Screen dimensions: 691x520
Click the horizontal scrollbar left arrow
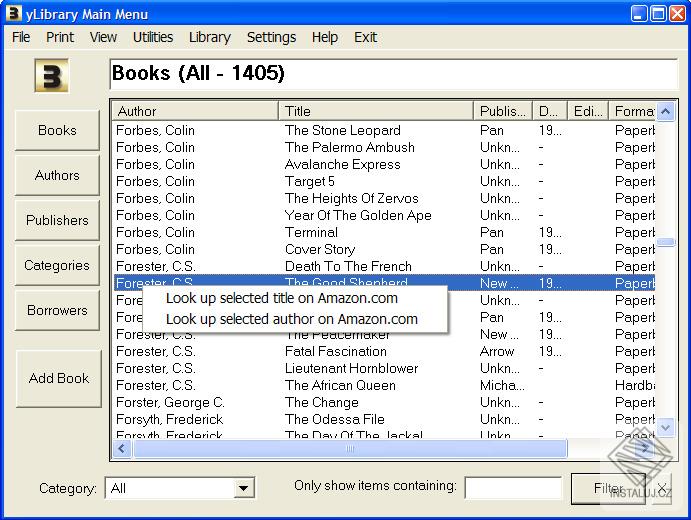click(122, 449)
